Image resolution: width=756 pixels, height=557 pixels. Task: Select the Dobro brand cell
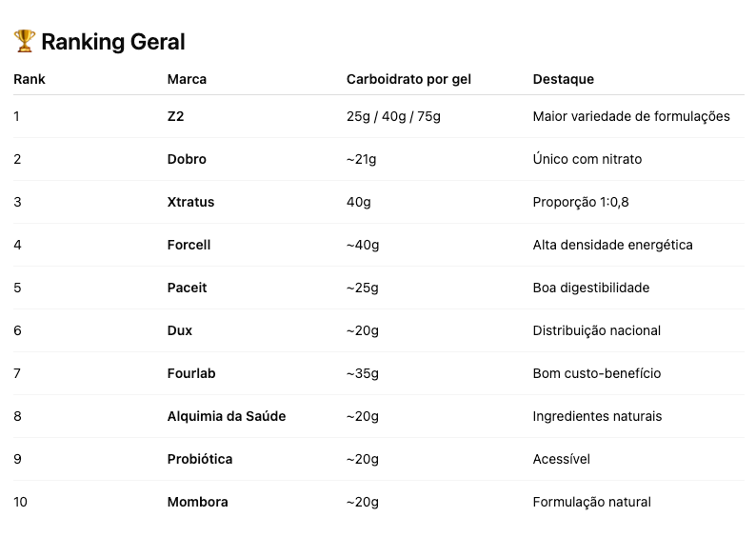pos(187,159)
